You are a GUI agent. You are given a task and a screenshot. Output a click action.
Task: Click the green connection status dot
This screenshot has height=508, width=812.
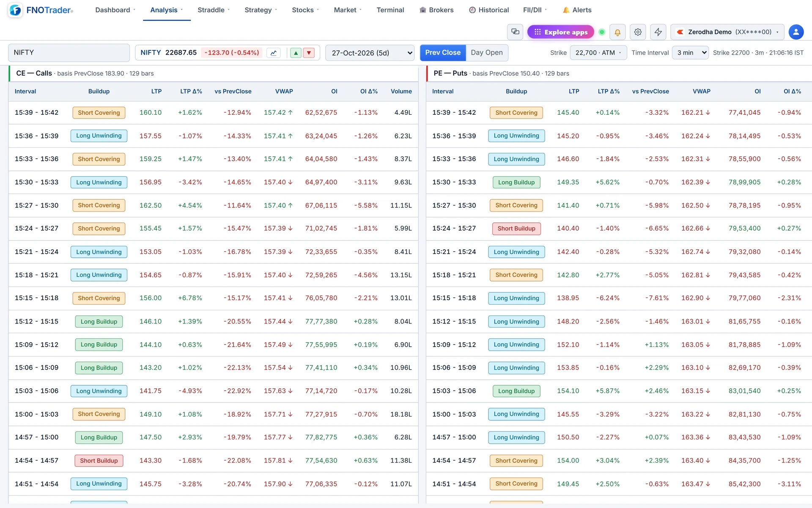tap(602, 32)
